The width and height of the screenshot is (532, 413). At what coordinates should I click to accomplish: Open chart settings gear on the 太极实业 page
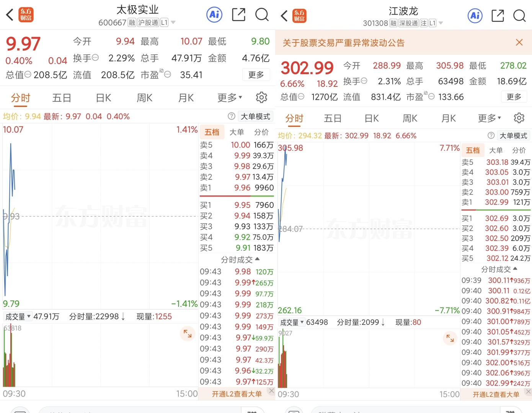pos(261,98)
